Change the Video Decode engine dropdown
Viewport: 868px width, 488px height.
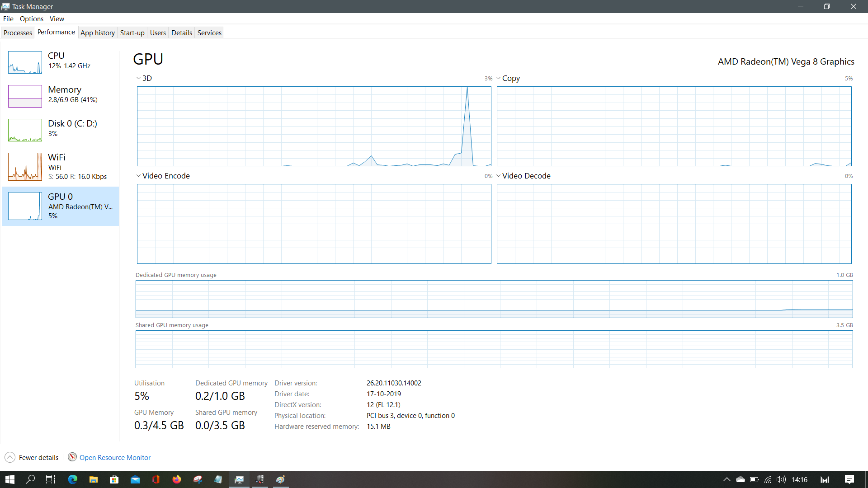[498, 176]
